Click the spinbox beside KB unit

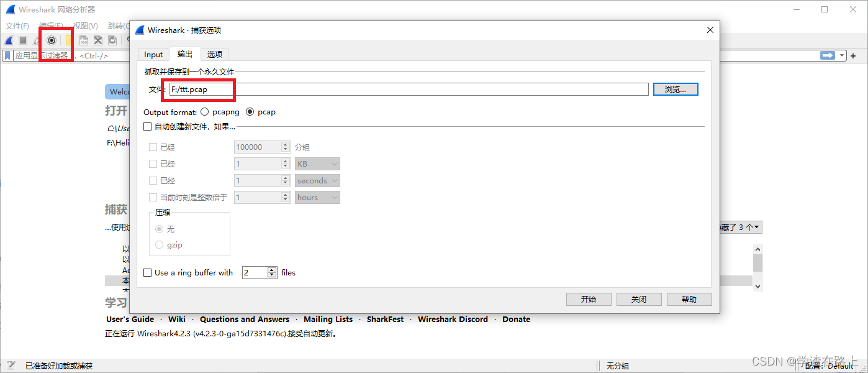tap(262, 164)
